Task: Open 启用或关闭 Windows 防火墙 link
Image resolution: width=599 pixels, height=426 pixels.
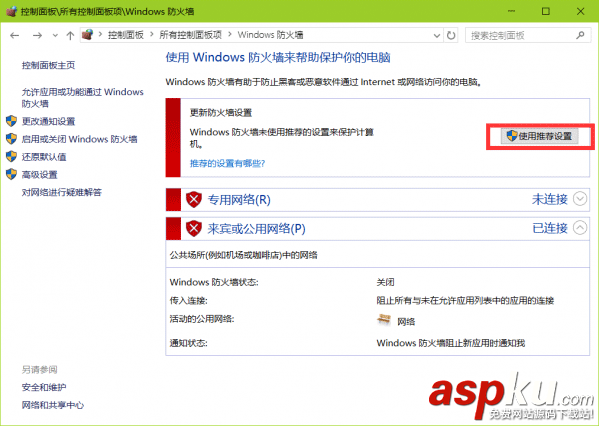Action: (79, 139)
